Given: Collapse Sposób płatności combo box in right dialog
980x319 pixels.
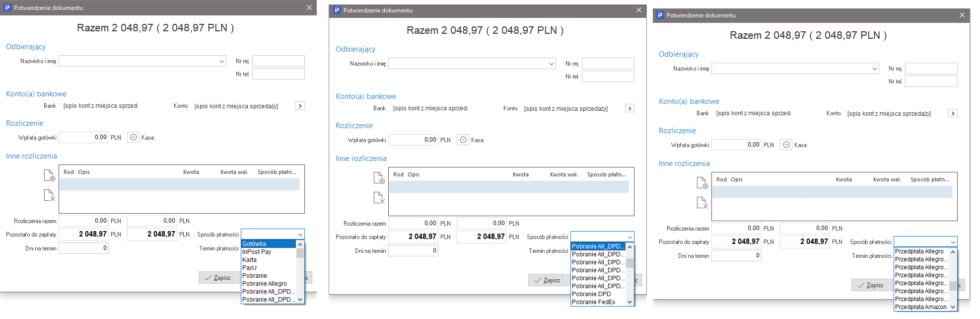Looking at the screenshot, I should click(x=953, y=242).
